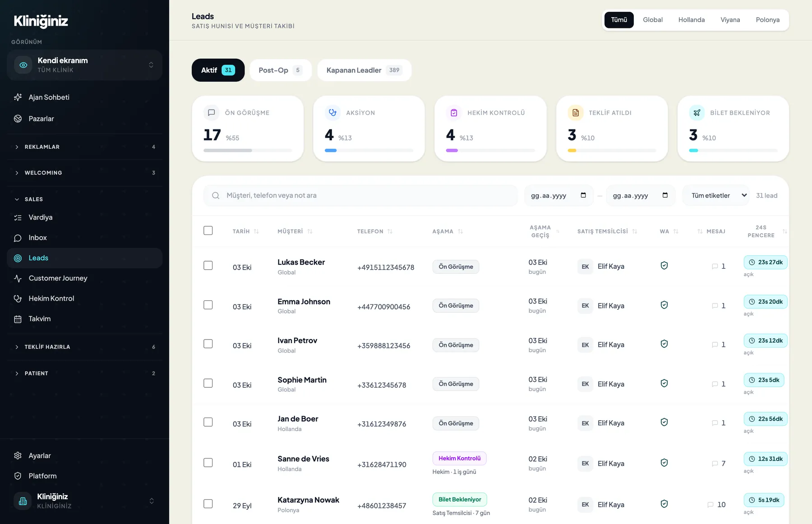Expand the WELCOMING sidebar section
This screenshot has height=524, width=812.
(84, 173)
